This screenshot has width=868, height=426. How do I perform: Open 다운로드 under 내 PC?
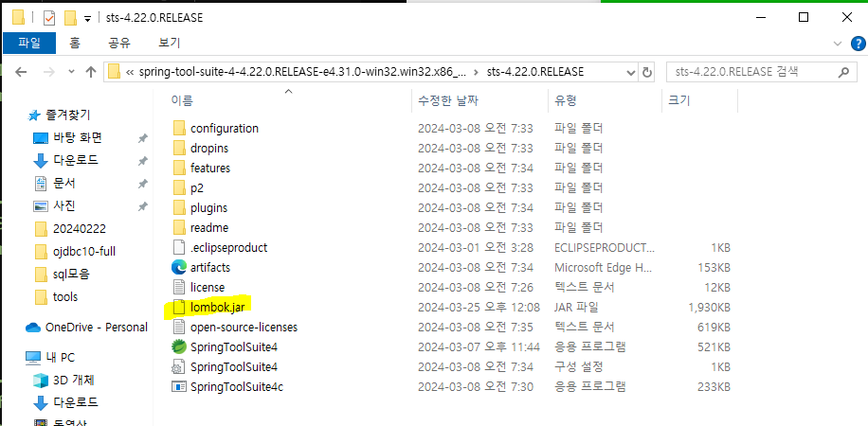(x=66, y=402)
